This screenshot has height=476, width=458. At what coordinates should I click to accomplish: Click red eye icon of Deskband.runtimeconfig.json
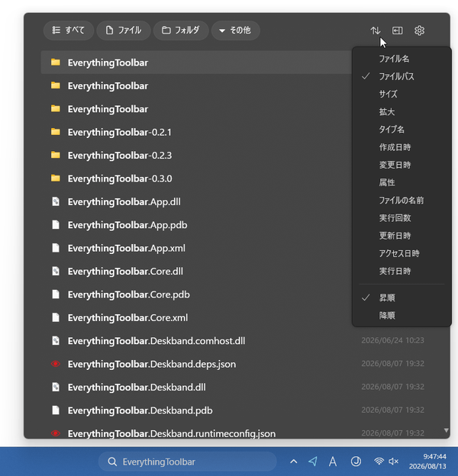point(56,433)
